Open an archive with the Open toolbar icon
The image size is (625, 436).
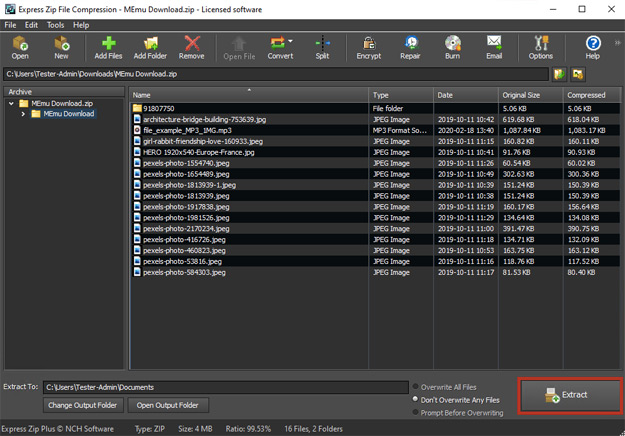click(20, 48)
